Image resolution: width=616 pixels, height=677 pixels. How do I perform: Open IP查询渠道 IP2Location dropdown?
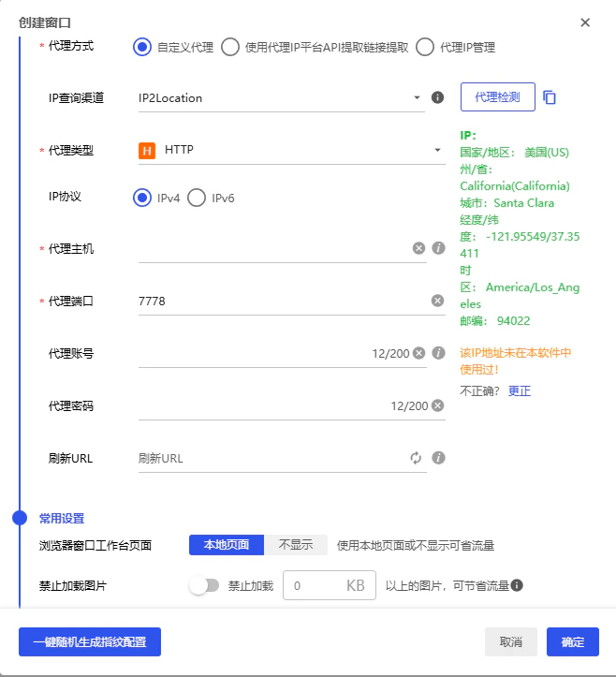click(282, 98)
